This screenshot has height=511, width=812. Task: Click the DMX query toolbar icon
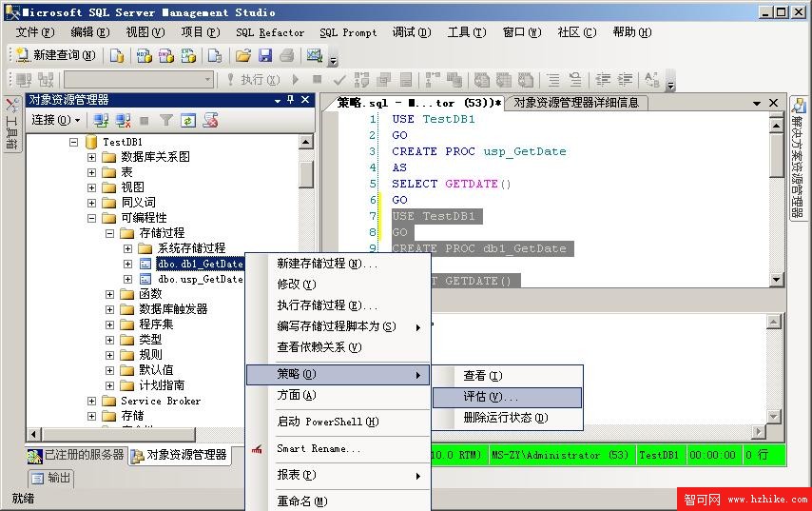[x=166, y=55]
